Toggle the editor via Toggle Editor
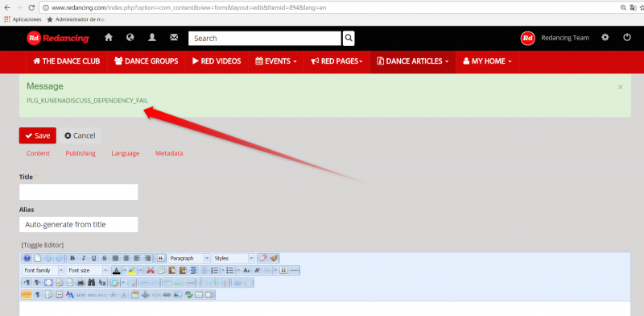This screenshot has width=644, height=316. point(43,245)
